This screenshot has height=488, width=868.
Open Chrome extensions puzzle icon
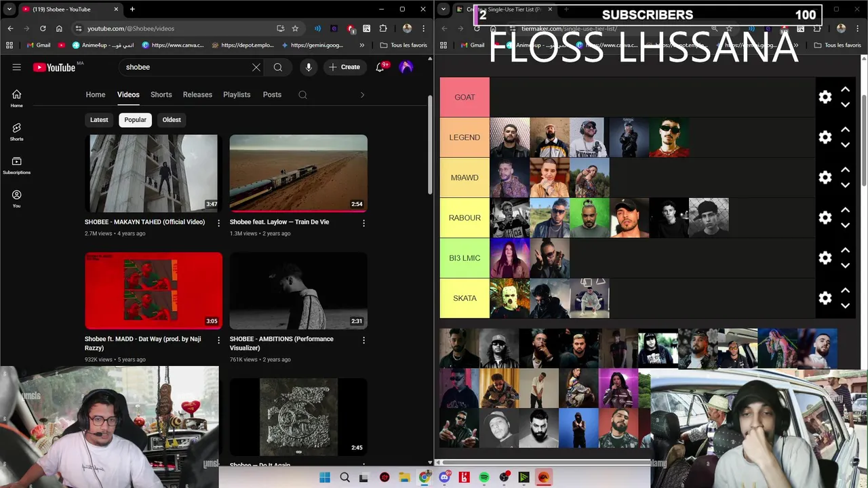(383, 28)
